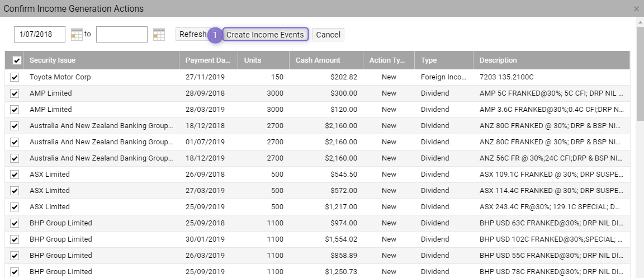Uncheck the BHP Group 26/03/2019 checkbox

15,256
